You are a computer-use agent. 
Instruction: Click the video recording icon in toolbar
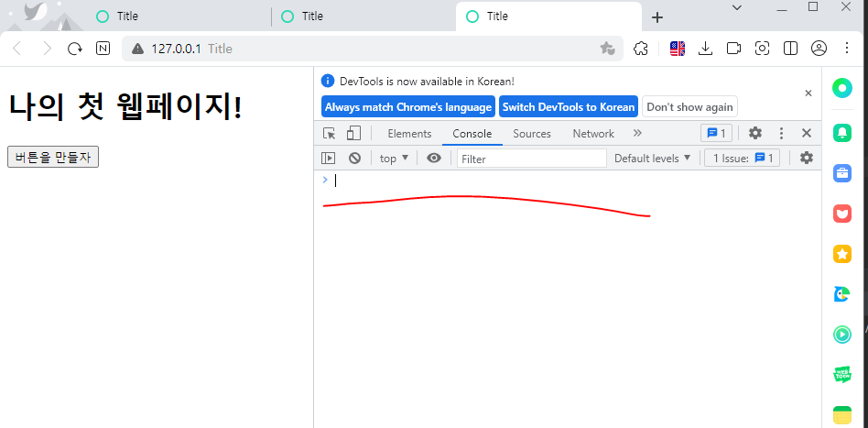pos(733,49)
